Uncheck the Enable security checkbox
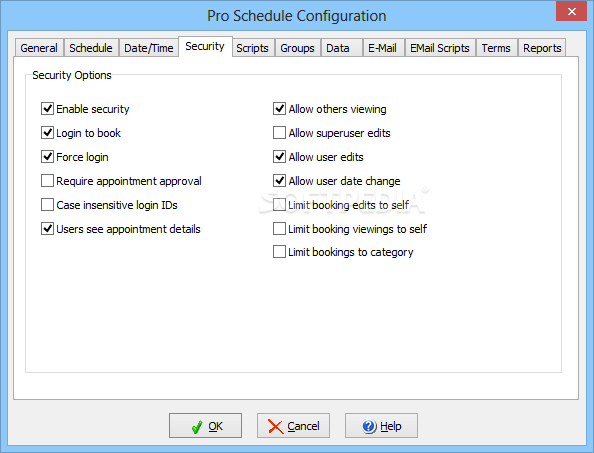 (x=47, y=109)
